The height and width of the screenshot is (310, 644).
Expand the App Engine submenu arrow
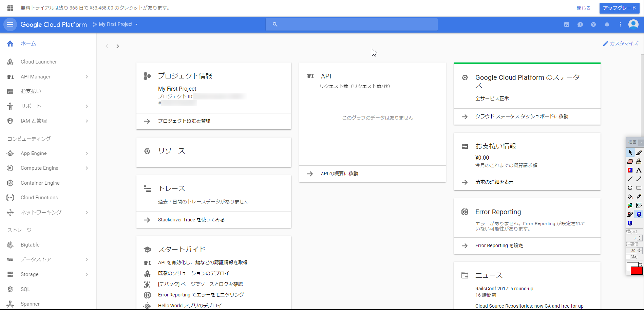point(87,153)
